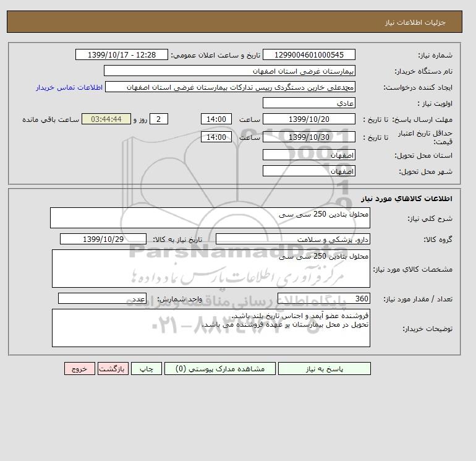Screen dimensions: 476x461
Task: Open مشاهده مدارک پیوستی (0) button
Action: pos(220,369)
